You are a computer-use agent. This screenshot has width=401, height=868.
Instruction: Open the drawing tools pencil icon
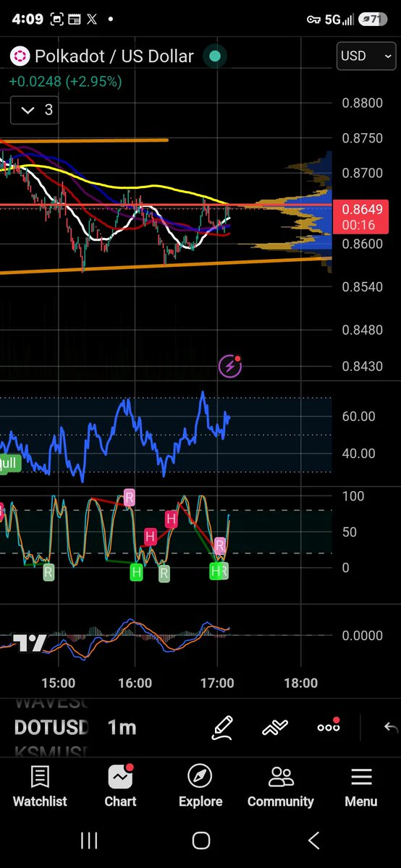click(x=221, y=727)
